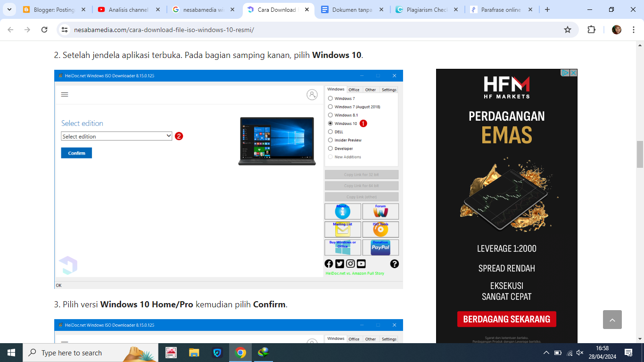Viewport: 644px width, 362px height.
Task: Open the Select edition dropdown
Action: [x=116, y=136]
